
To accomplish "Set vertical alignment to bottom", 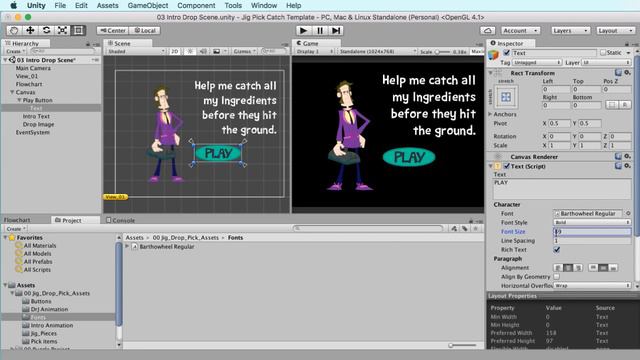I will coord(613,268).
